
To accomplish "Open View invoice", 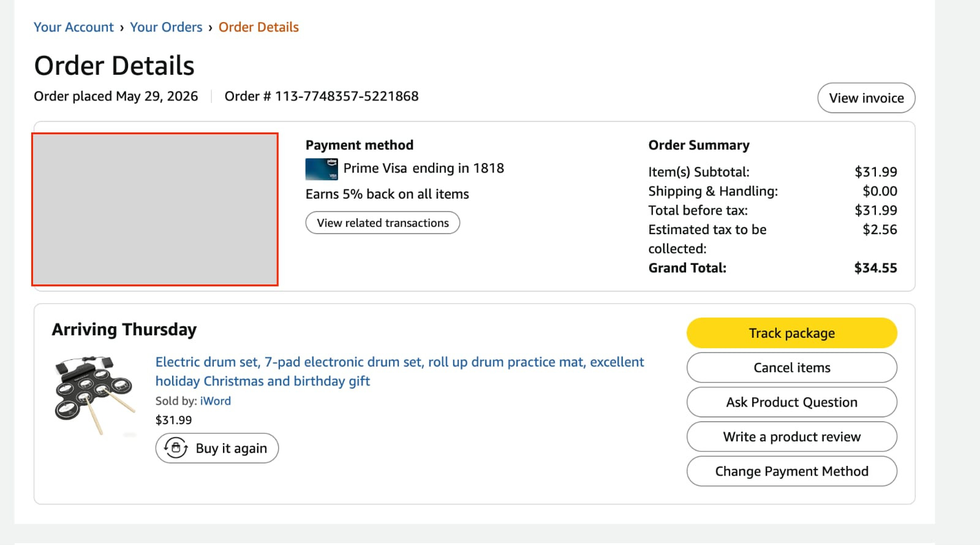I will pyautogui.click(x=866, y=98).
